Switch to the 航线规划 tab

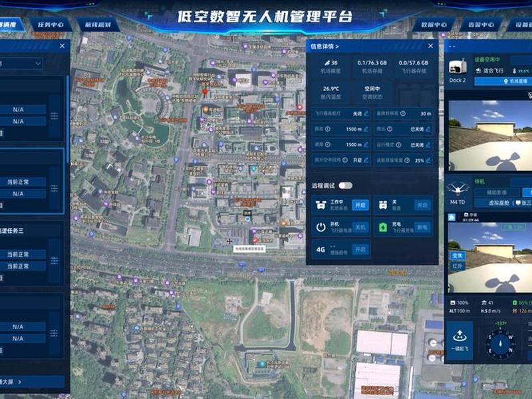tap(98, 25)
